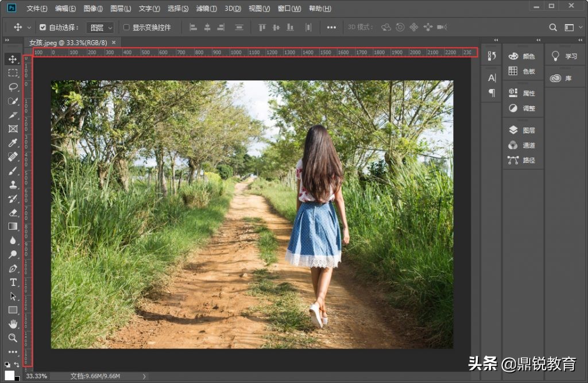This screenshot has height=383, width=588.
Task: Select the Hand tool
Action: click(x=13, y=324)
